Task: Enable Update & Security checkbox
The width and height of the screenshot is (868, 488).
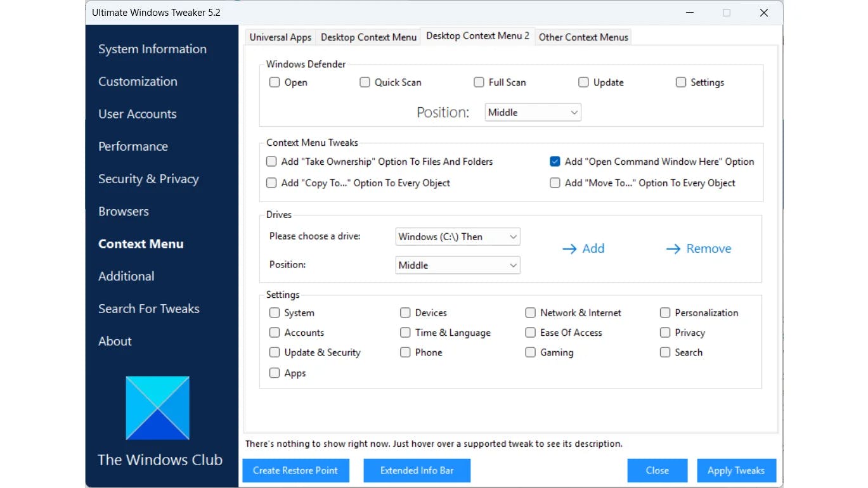Action: click(275, 352)
